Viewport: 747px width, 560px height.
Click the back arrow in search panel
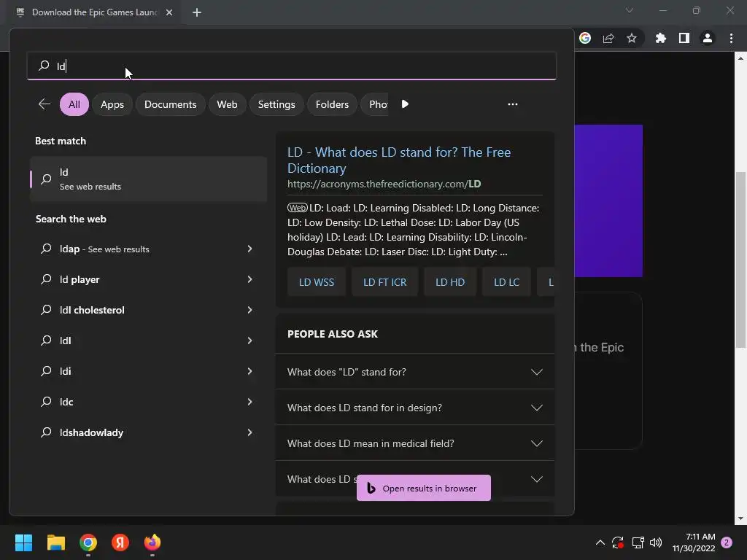point(44,104)
